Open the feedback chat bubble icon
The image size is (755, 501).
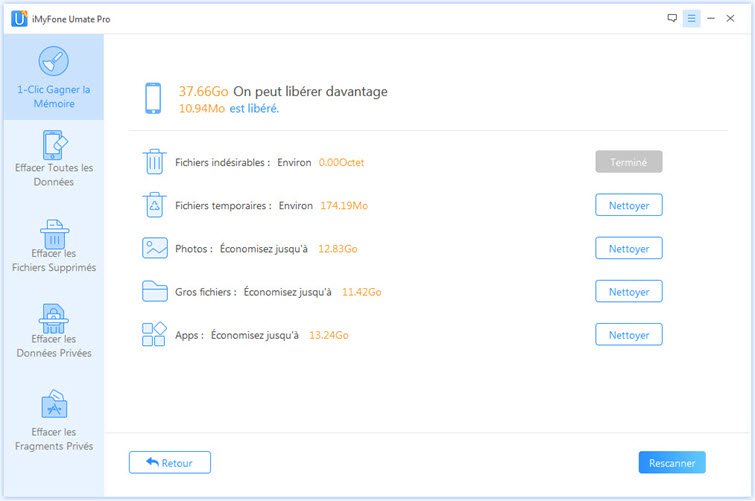(x=672, y=18)
